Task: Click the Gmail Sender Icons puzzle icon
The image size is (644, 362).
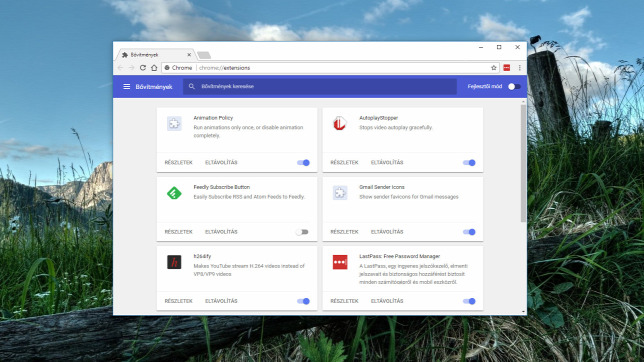Action: (340, 193)
